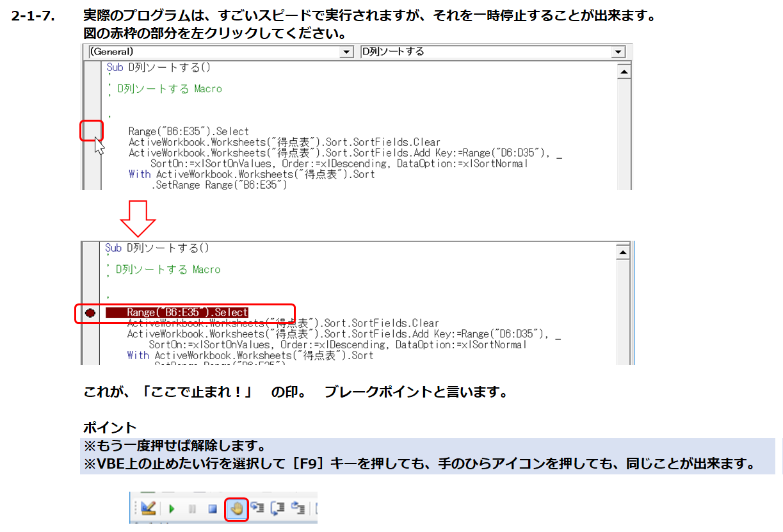The height and width of the screenshot is (532, 783).
Task: Toggle breakpoint with the hand icon
Action: (236, 508)
